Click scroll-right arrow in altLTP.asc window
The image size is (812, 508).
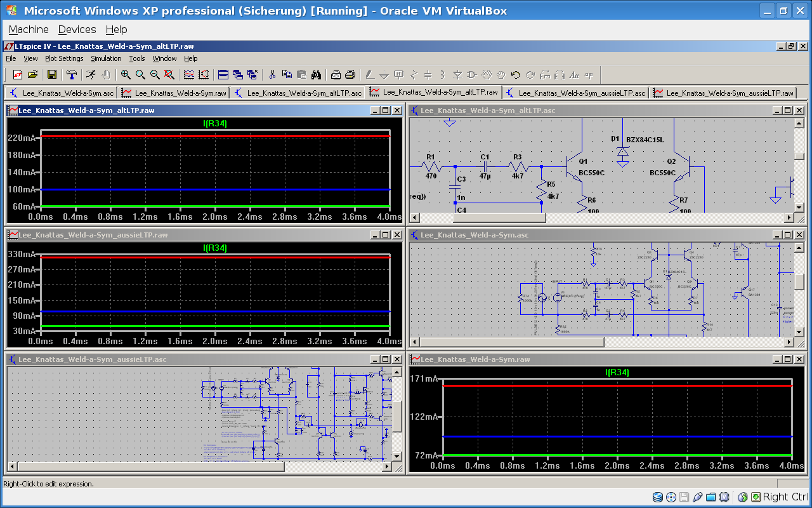pyautogui.click(x=789, y=218)
